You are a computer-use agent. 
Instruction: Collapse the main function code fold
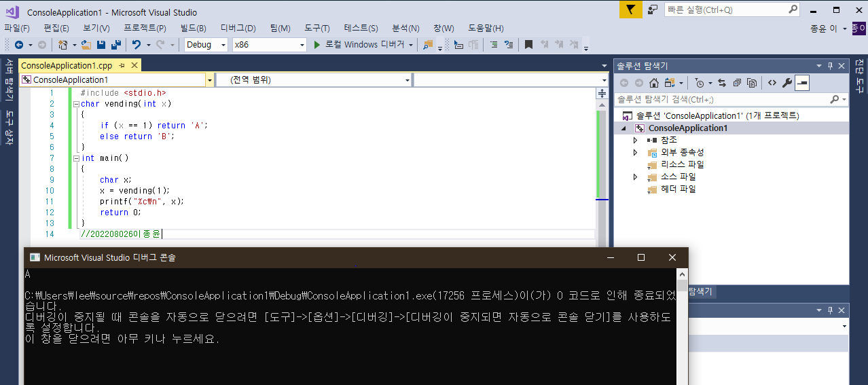(76, 158)
